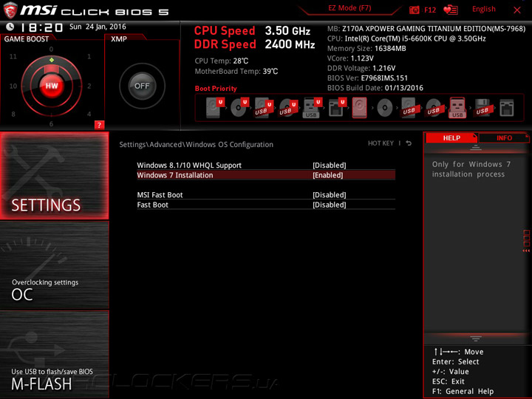Select the UEFI hard disk boot device icon

[x=215, y=108]
